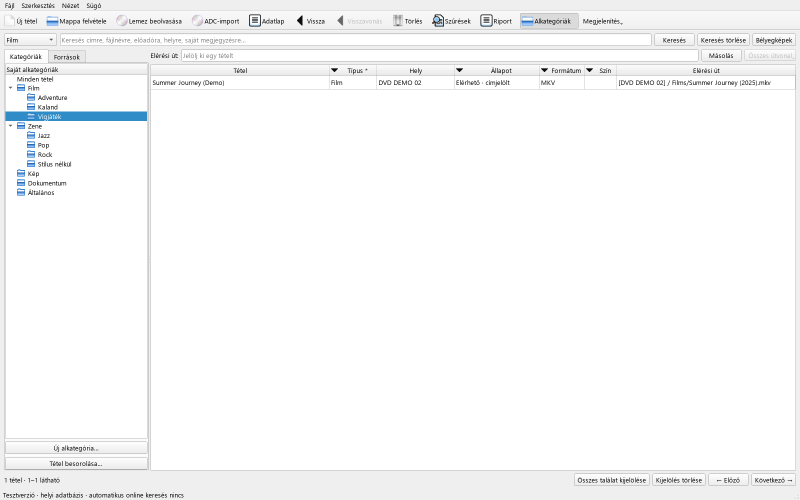Click the DVD DEMO 02 location cell
This screenshot has height=500, width=800.
pos(415,83)
